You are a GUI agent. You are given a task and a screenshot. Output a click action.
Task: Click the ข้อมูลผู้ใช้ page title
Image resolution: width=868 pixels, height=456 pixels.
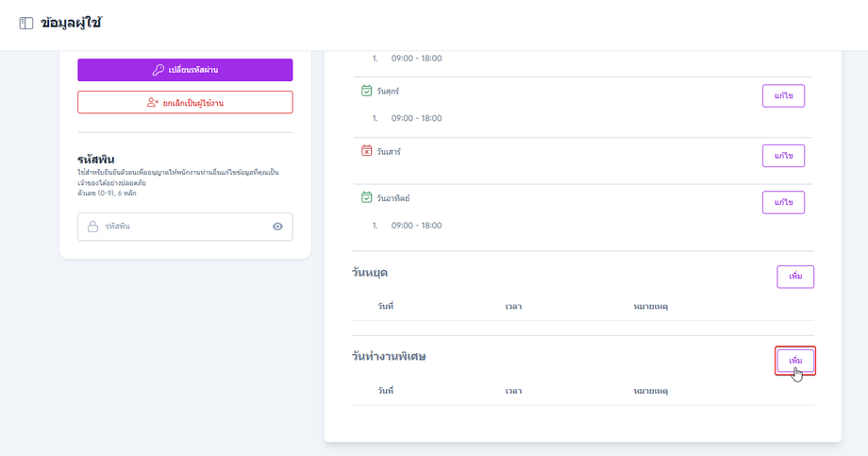coord(72,24)
